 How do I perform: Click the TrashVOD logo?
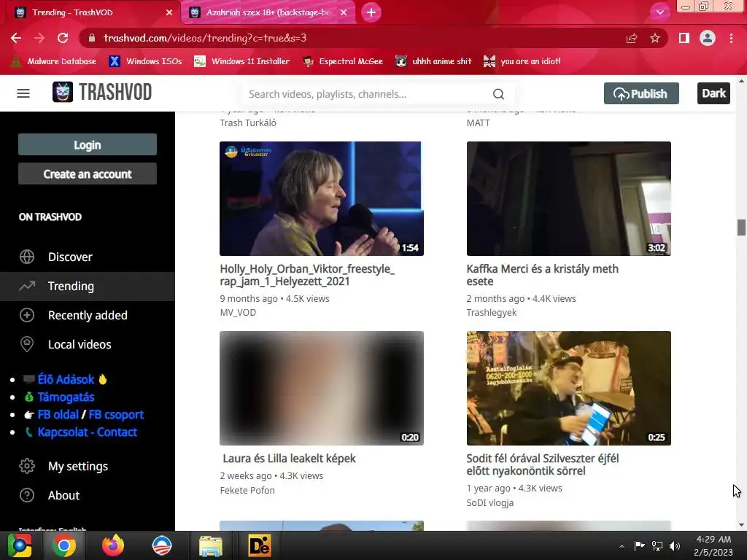point(102,93)
